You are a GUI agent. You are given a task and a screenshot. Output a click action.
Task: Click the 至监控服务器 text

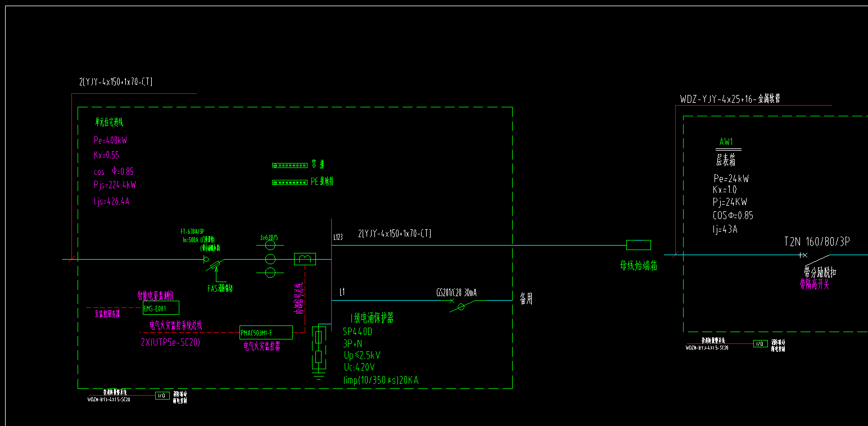(x=107, y=314)
